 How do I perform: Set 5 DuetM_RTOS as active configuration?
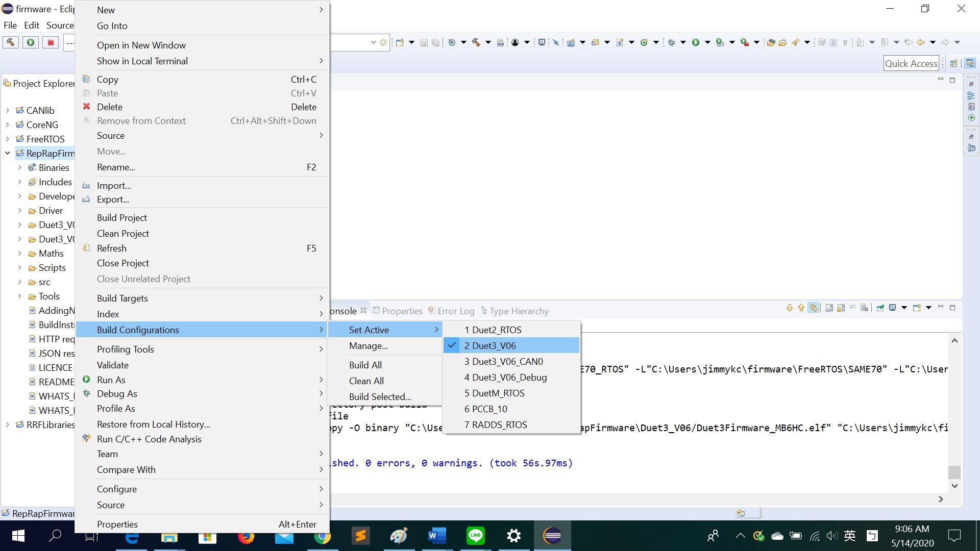pos(511,393)
